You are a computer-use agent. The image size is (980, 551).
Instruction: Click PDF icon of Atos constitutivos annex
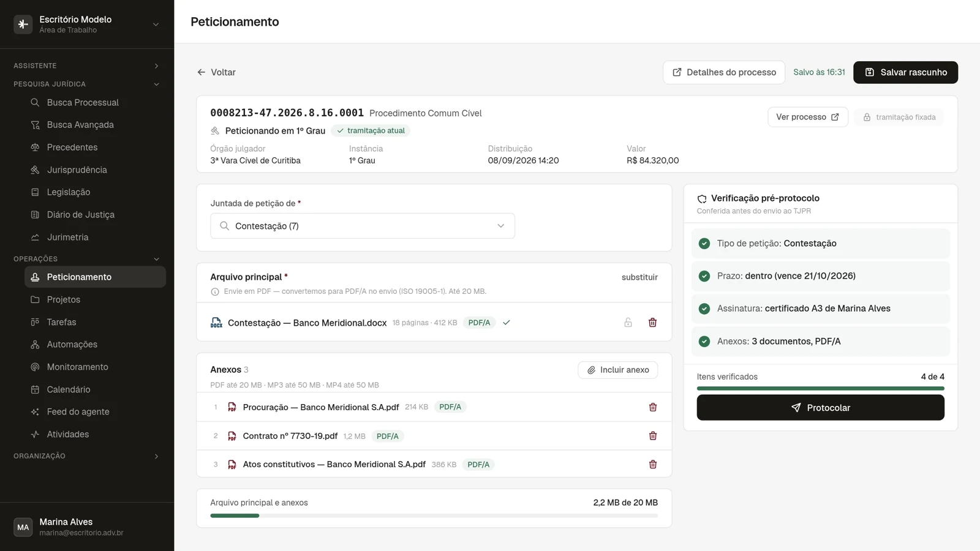pyautogui.click(x=232, y=465)
